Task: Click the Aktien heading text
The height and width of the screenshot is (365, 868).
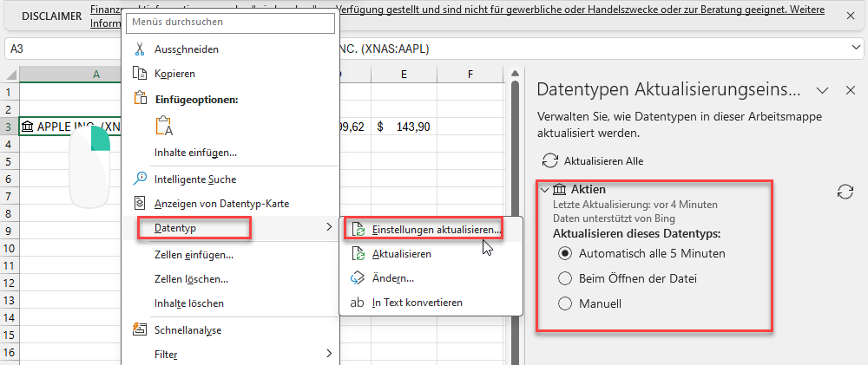Action: pyautogui.click(x=588, y=190)
